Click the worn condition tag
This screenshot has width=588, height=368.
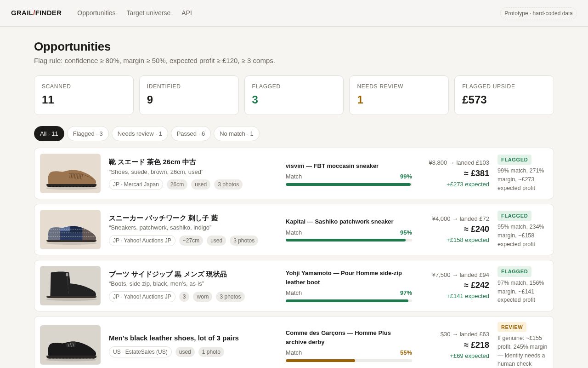click(x=203, y=297)
